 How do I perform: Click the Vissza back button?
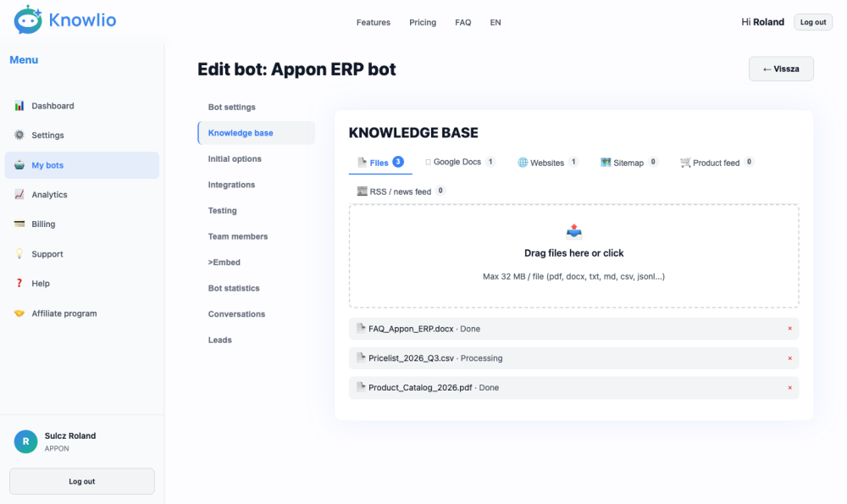tap(781, 69)
